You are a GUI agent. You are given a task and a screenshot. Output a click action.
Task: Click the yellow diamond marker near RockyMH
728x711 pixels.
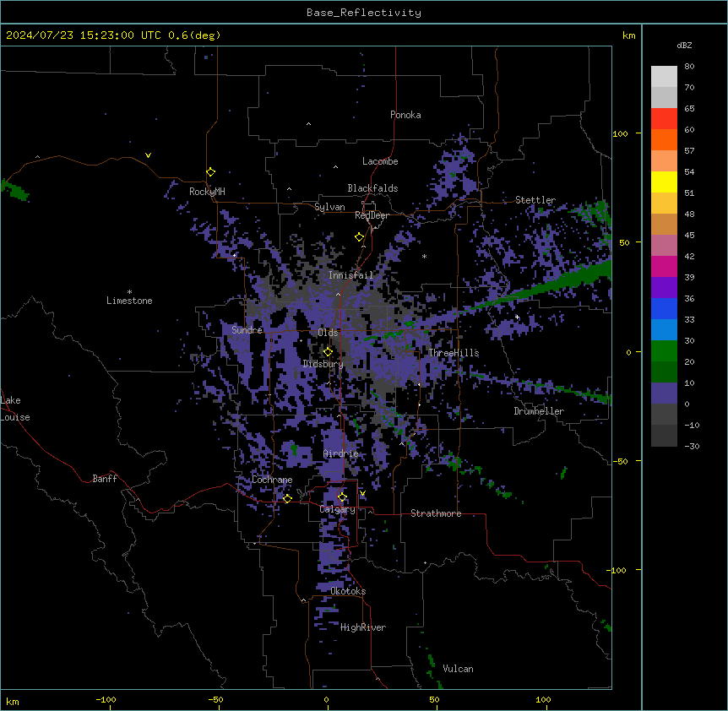pyautogui.click(x=211, y=172)
